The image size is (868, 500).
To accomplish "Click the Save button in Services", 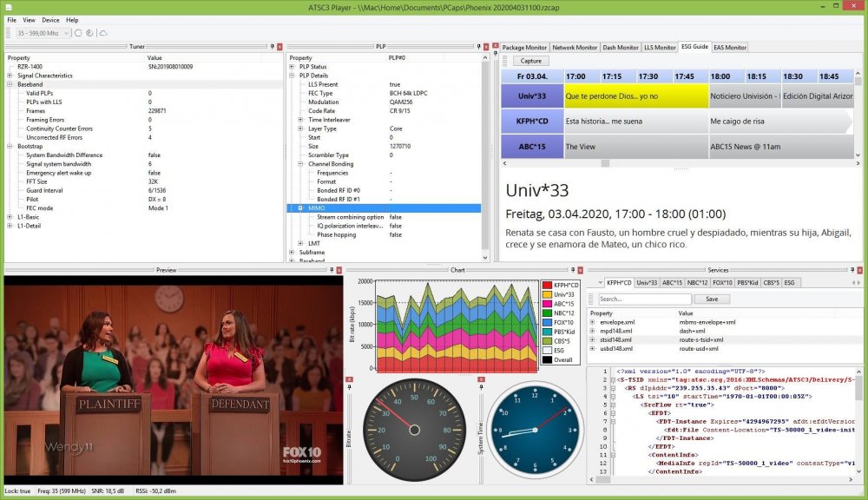I will pos(712,299).
